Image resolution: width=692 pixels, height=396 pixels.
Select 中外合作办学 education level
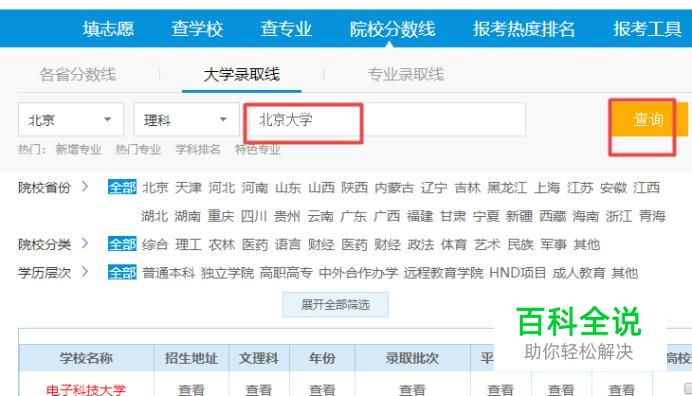pyautogui.click(x=358, y=273)
